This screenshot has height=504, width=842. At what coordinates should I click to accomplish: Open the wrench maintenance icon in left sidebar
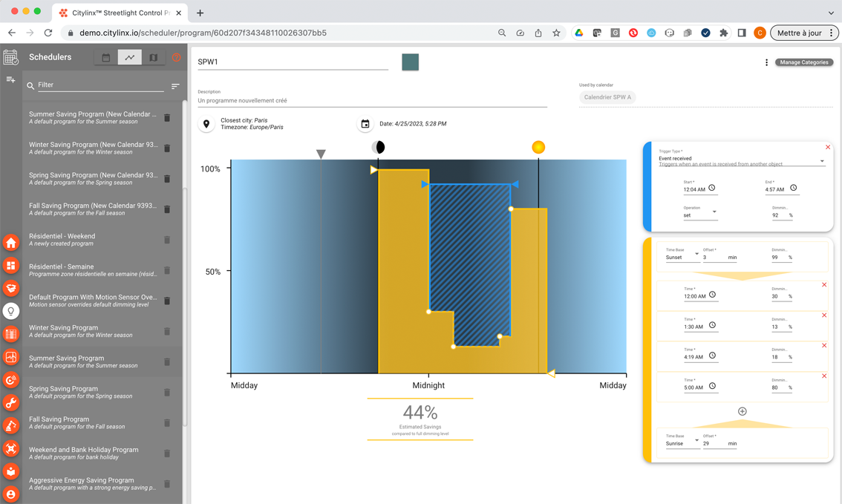(10, 402)
